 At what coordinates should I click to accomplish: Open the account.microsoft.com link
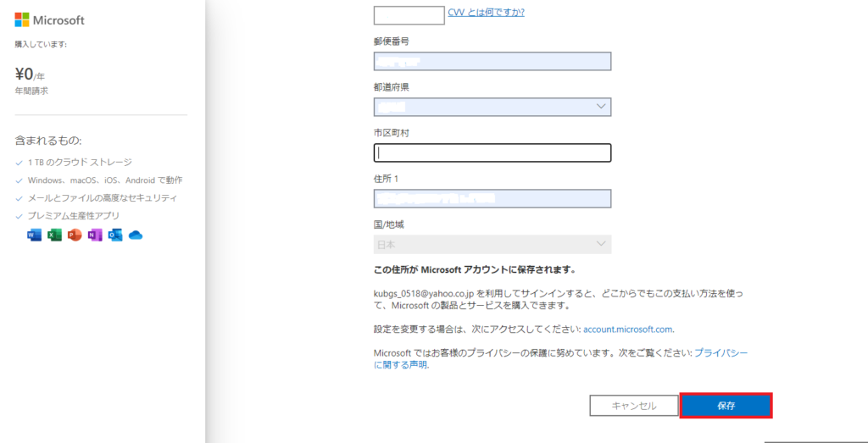[x=628, y=329]
